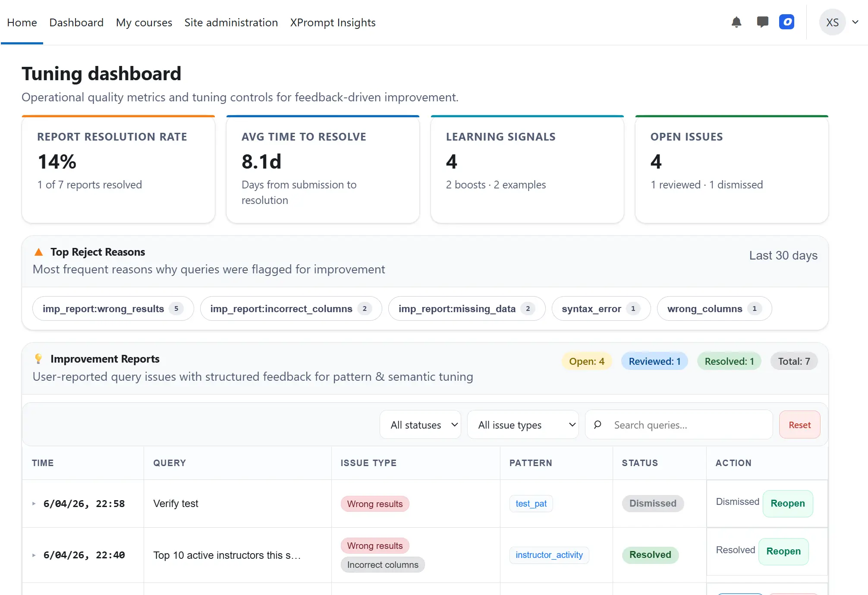Select the syntax_error chip

601,309
